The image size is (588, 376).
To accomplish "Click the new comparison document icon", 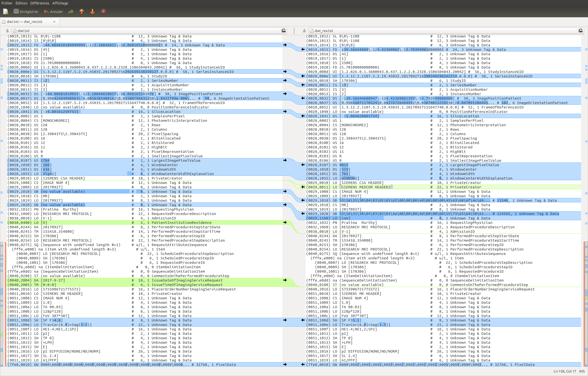I will (6, 12).
